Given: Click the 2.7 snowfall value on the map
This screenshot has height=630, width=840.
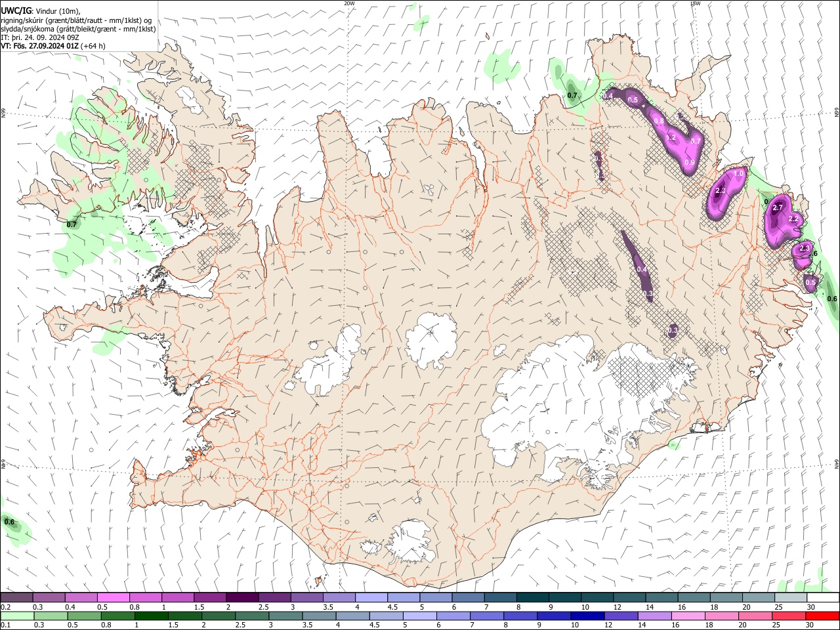Looking at the screenshot, I should pyautogui.click(x=778, y=207).
